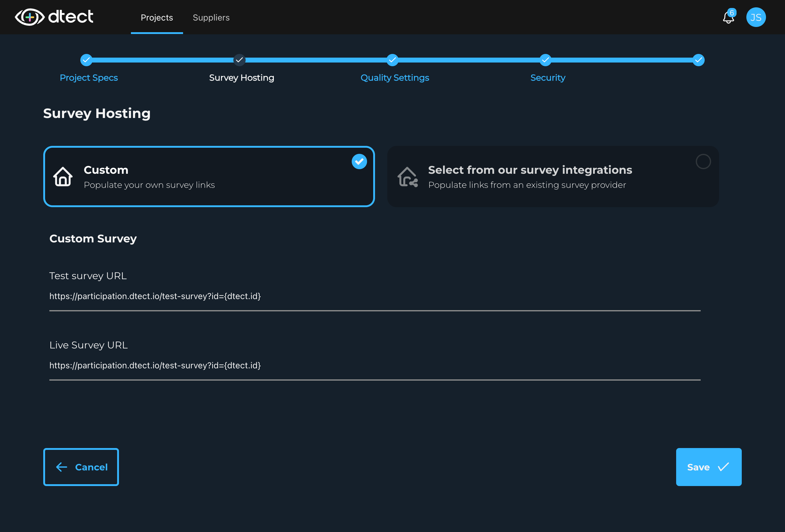Image resolution: width=785 pixels, height=532 pixels.
Task: Click the Cancel button
Action: (81, 467)
